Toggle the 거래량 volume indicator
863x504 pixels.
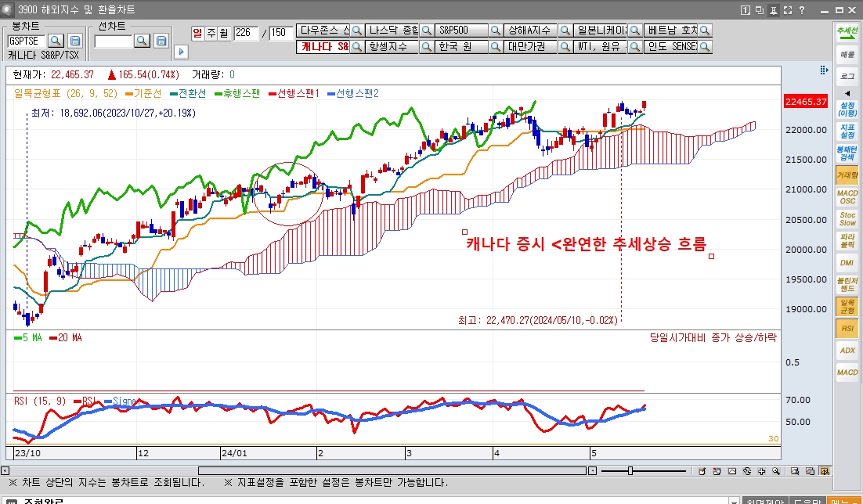coord(847,175)
